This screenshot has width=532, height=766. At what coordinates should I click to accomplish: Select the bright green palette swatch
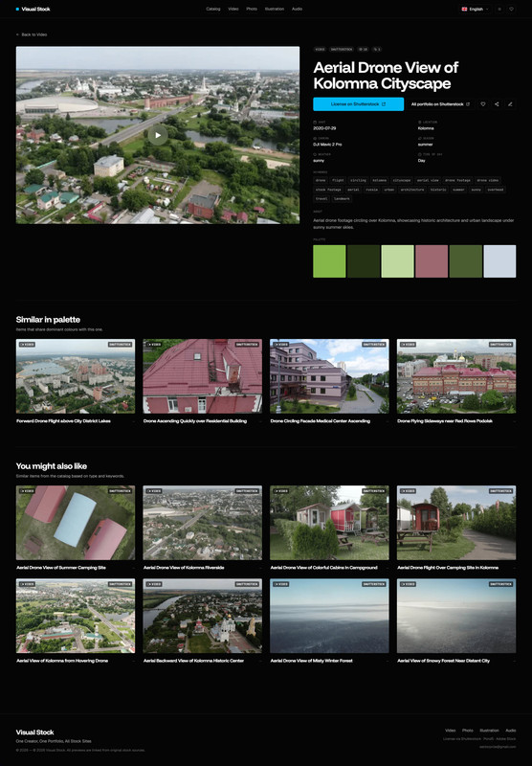(329, 261)
